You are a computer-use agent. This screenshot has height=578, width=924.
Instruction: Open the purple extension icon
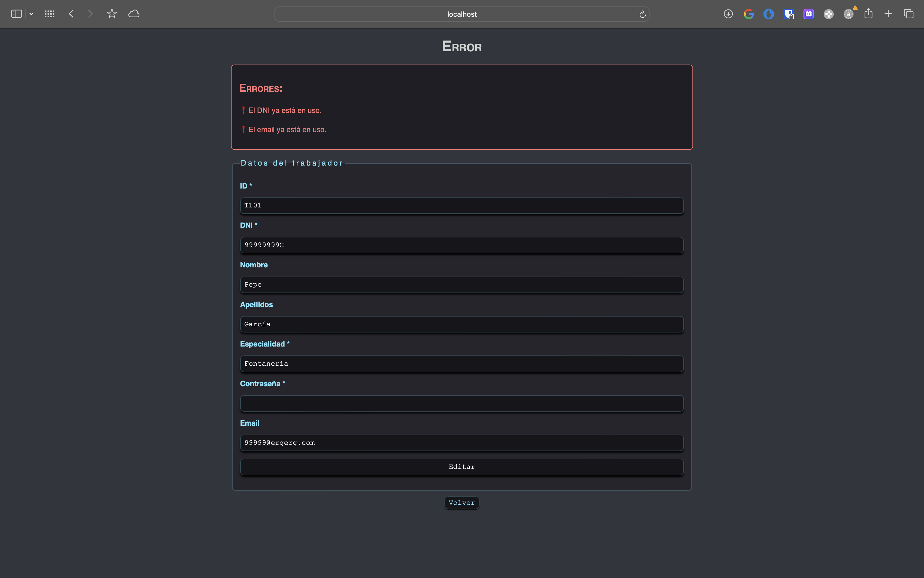point(809,14)
